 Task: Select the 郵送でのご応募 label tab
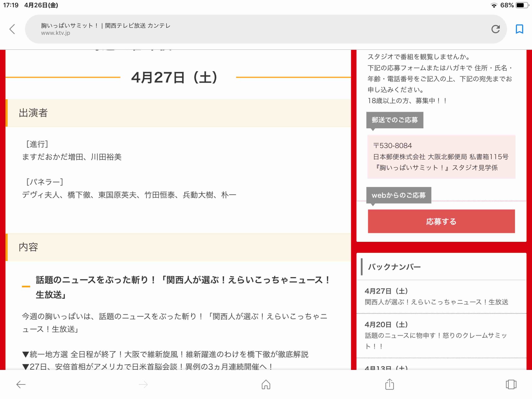coord(395,120)
